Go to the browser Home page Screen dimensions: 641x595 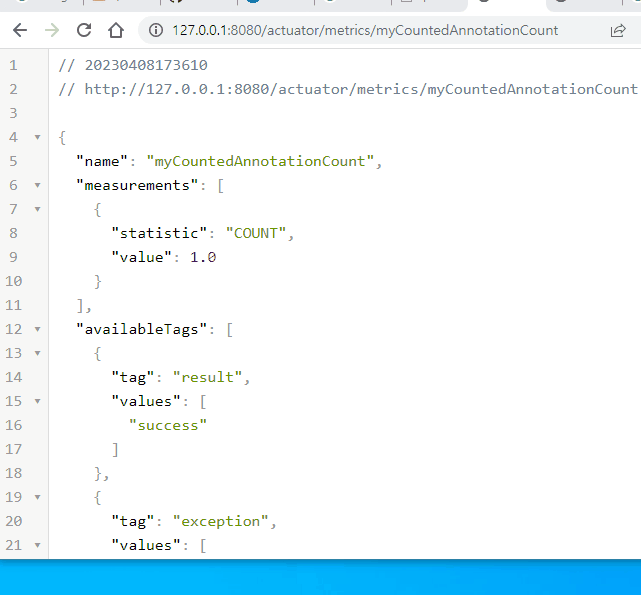pos(116,30)
